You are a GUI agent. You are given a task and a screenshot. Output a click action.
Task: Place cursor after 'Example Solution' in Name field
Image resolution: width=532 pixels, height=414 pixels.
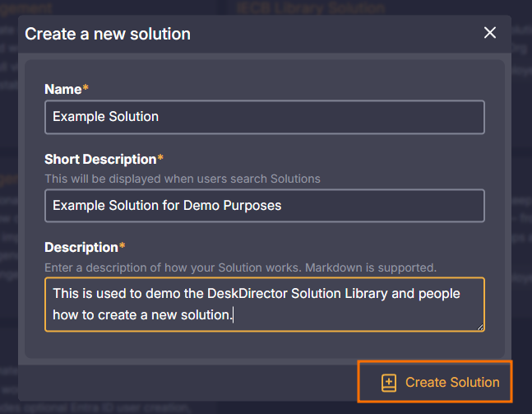click(x=160, y=117)
